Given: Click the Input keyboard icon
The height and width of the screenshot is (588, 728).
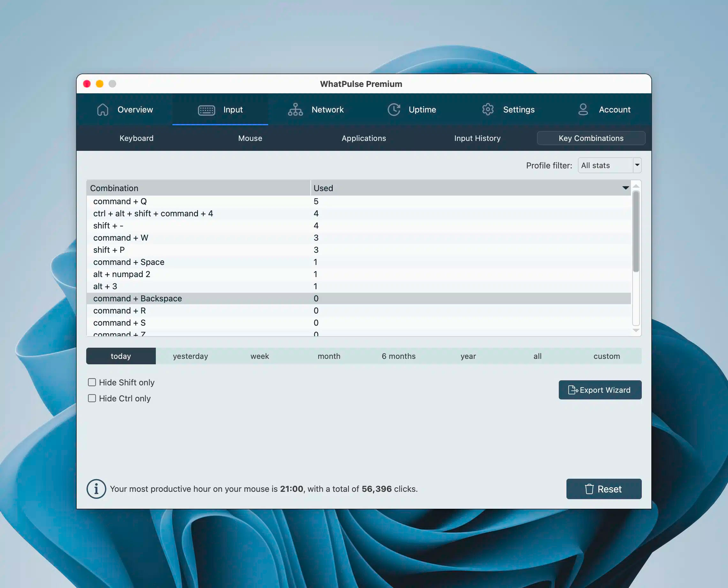Looking at the screenshot, I should point(206,110).
